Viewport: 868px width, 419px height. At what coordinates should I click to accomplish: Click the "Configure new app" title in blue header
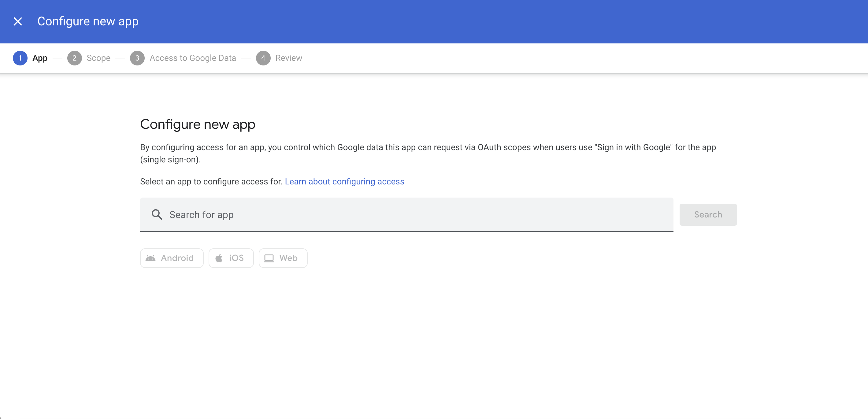coord(88,21)
